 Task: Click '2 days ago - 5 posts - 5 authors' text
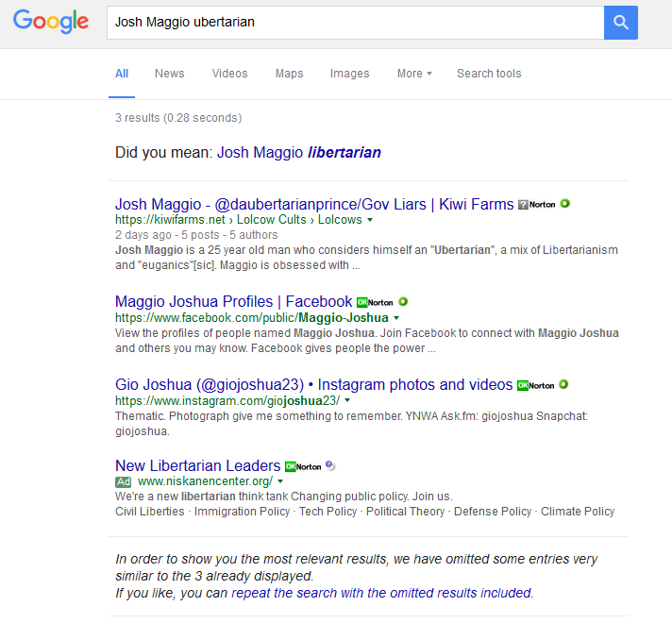(x=196, y=235)
